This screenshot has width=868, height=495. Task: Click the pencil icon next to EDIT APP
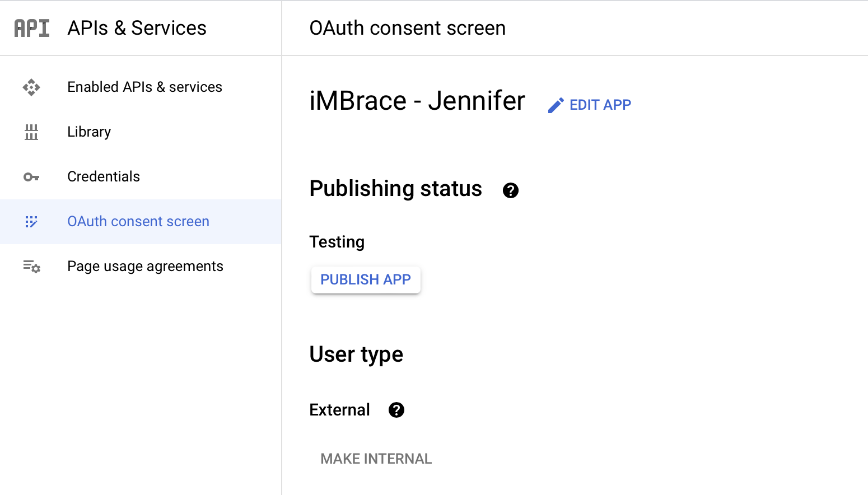(556, 105)
